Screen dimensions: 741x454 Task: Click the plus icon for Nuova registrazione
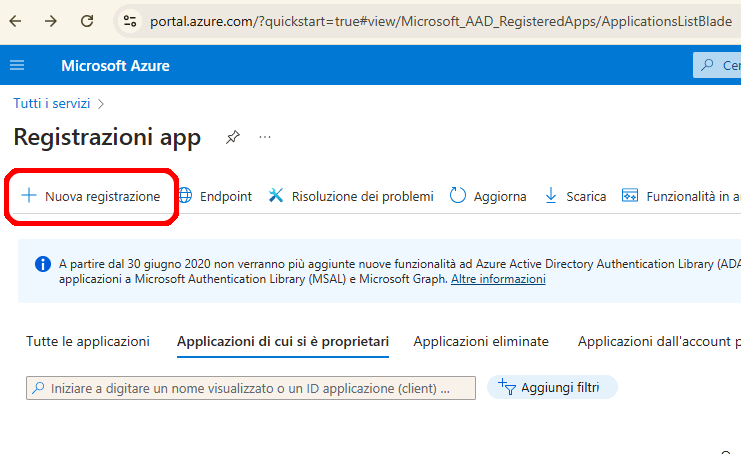(x=29, y=196)
